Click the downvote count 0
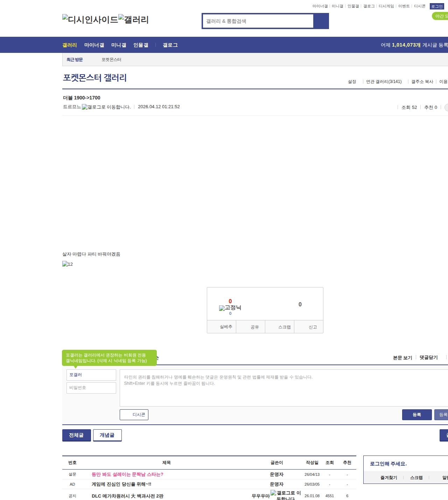 pos(300,304)
